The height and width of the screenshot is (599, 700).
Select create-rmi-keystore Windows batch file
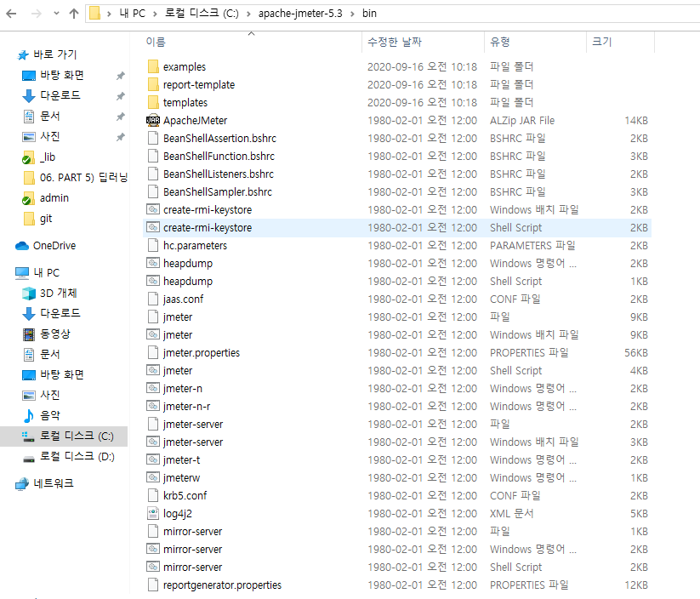coord(397,210)
